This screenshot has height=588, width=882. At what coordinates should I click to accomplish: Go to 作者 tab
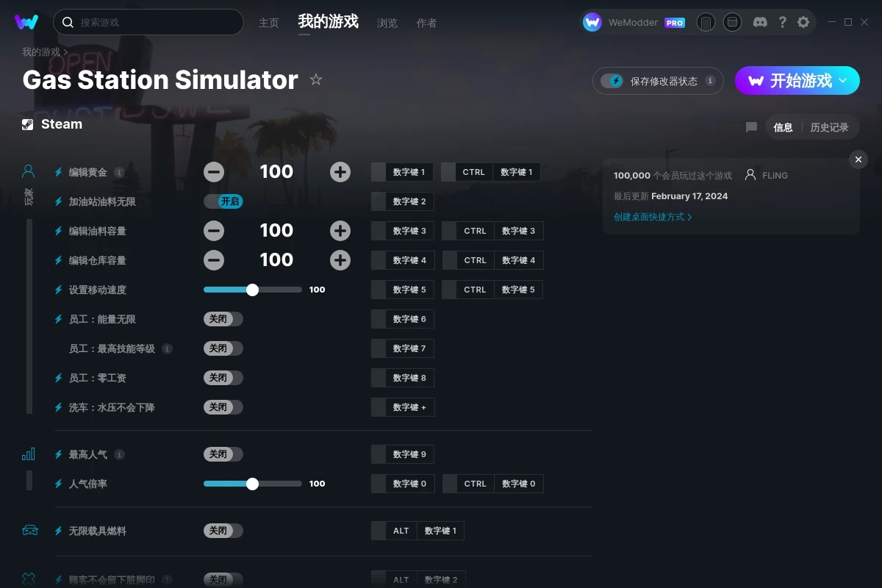[426, 23]
